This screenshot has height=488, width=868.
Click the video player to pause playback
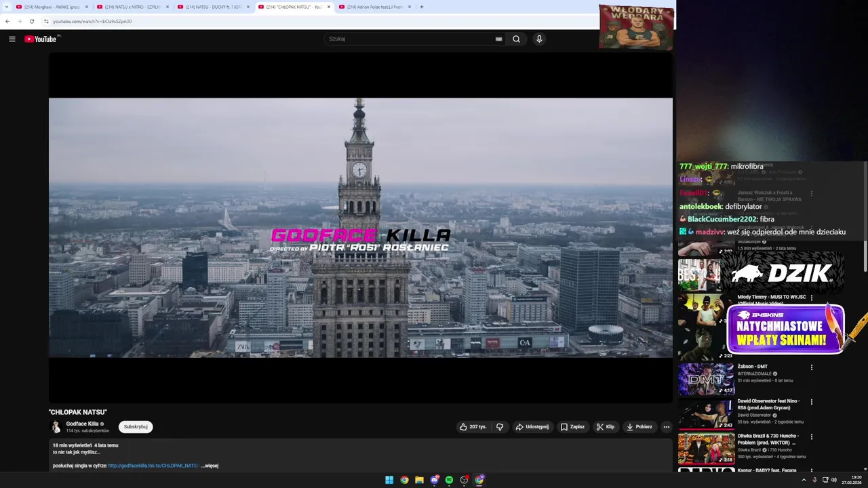pyautogui.click(x=360, y=228)
